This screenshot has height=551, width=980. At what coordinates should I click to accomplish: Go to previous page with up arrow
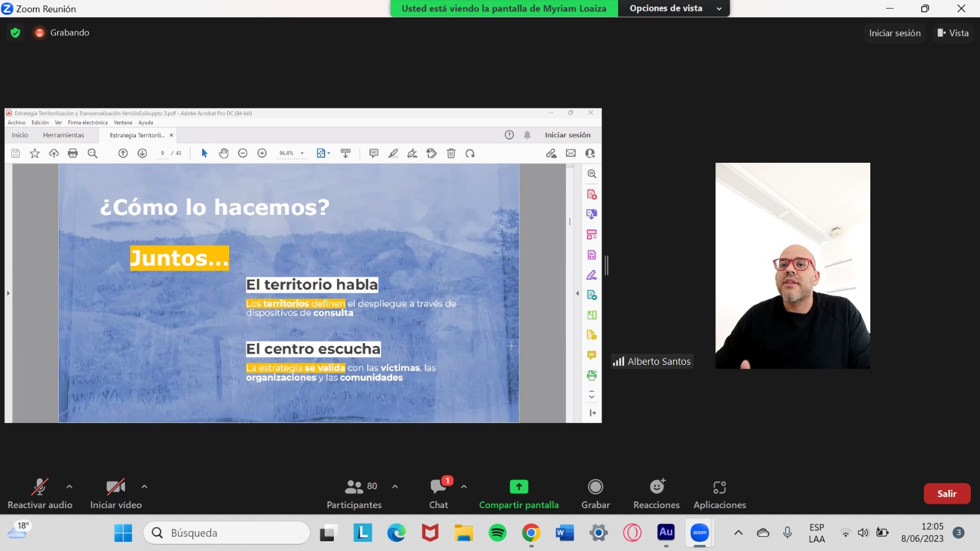click(123, 153)
